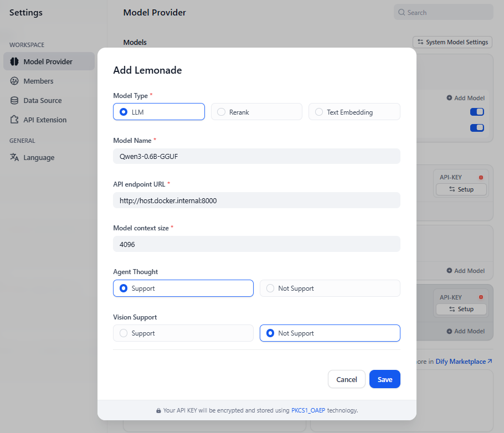Save the Lemonade model configuration
This screenshot has width=504, height=433.
(x=384, y=379)
